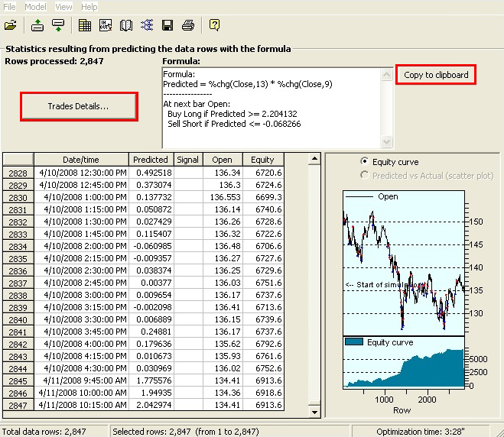Select Predicted vs Actual scatter plot option
This screenshot has width=504, height=437.
364,175
